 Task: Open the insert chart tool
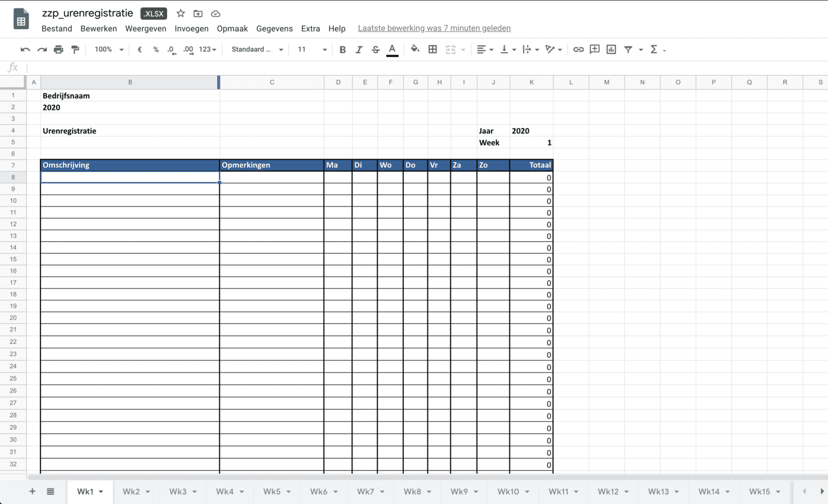[611, 49]
